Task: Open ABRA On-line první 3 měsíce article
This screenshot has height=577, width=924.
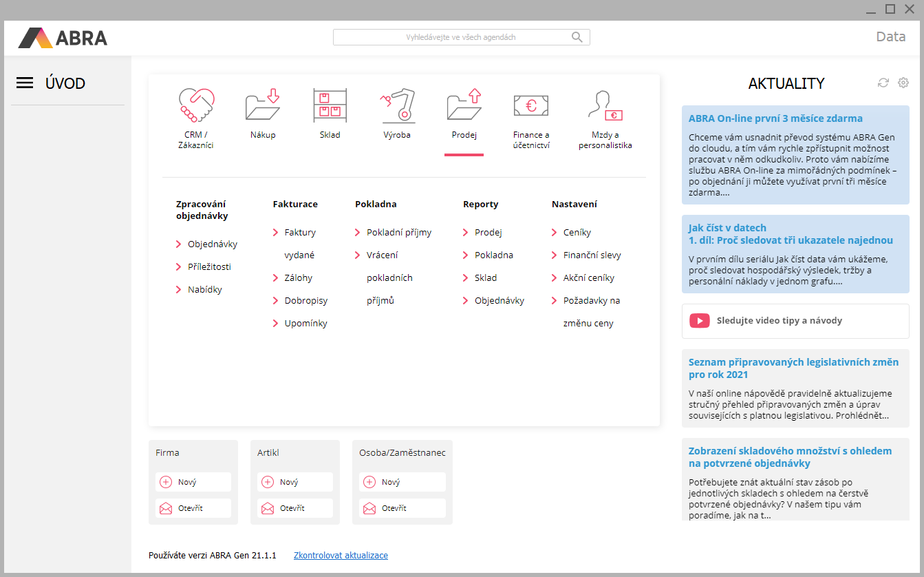Action: 775,118
